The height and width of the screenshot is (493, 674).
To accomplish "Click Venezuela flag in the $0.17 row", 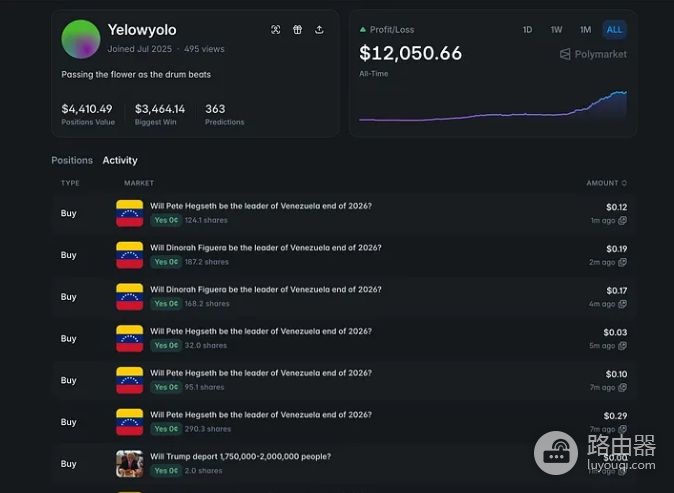I will 129,297.
